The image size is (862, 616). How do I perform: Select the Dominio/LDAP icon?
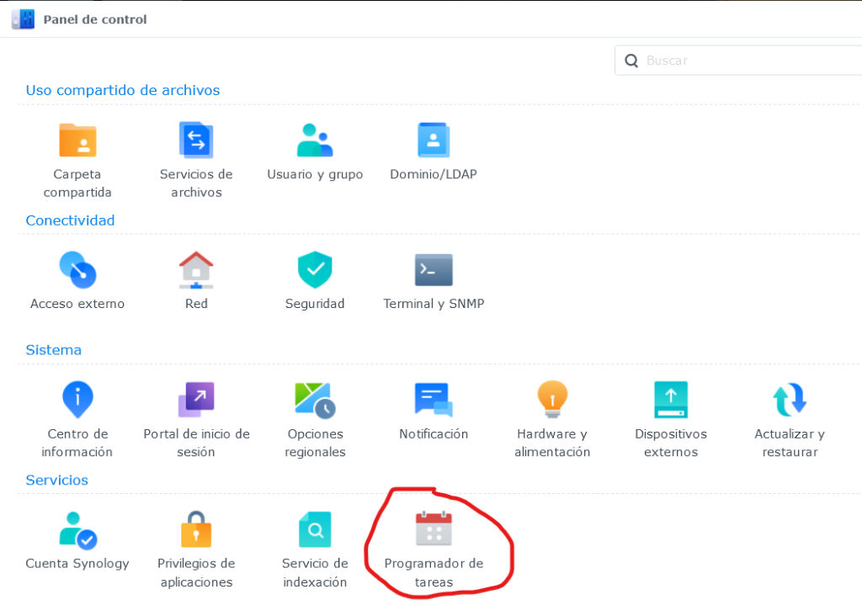434,141
